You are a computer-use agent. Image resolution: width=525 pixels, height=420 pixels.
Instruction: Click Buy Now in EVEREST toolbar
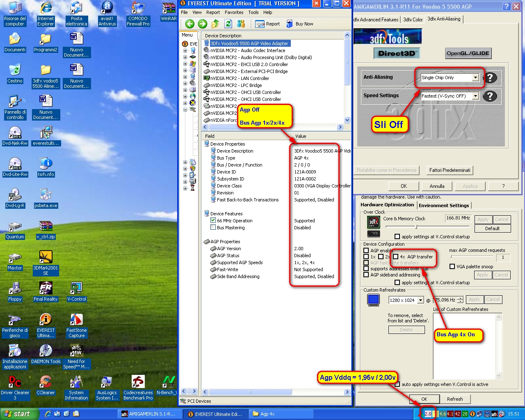click(300, 24)
